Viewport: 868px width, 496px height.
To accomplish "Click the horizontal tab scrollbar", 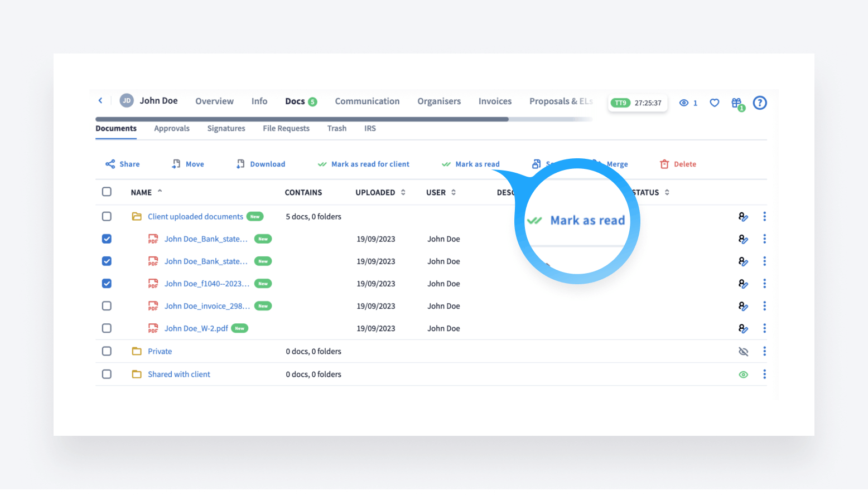I will [x=302, y=119].
